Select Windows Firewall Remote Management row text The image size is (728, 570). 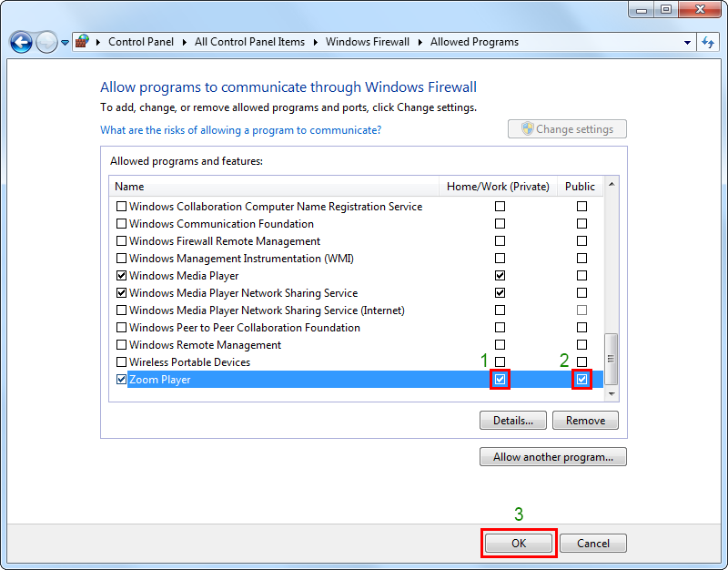click(225, 241)
